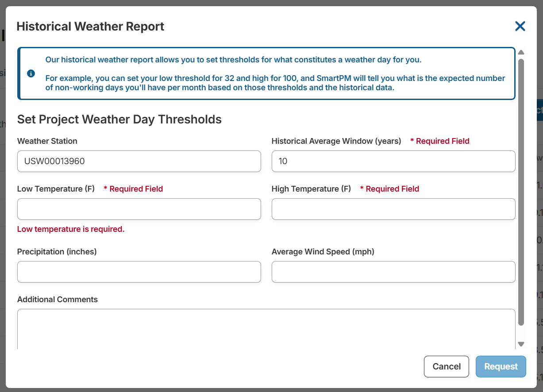
Task: Select the Average Wind Speed field
Action: pyautogui.click(x=393, y=272)
